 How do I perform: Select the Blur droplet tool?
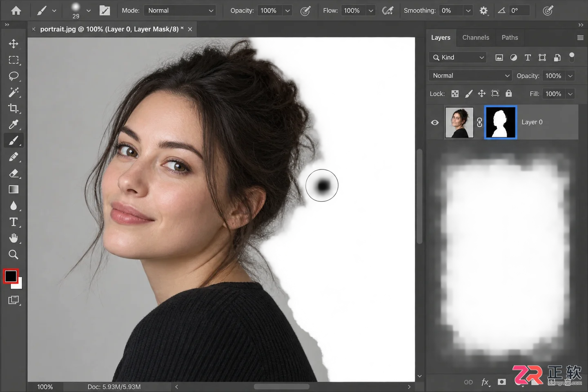click(13, 206)
